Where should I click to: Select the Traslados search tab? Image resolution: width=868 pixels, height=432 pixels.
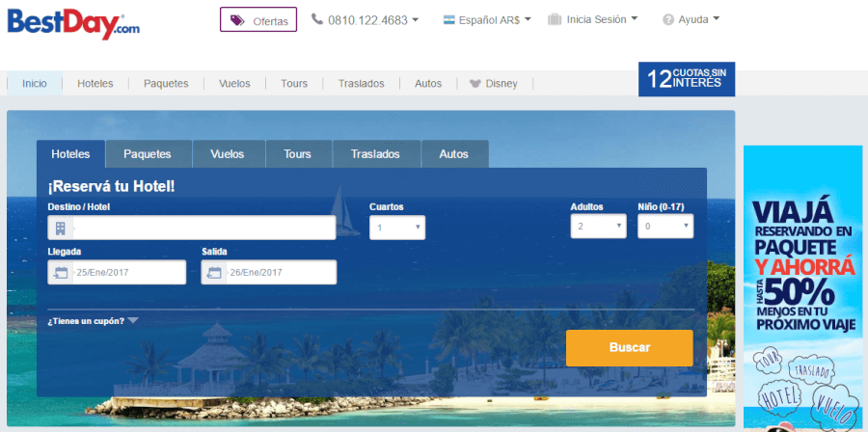coord(375,154)
